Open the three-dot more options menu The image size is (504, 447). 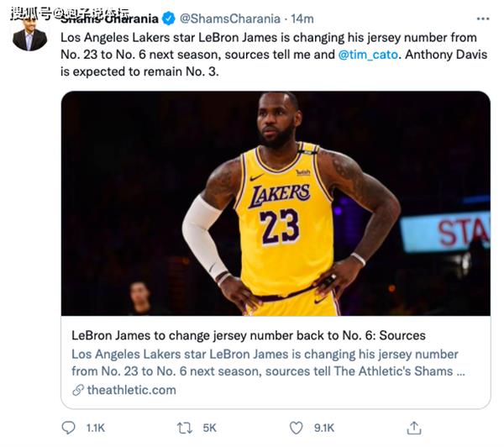[483, 19]
